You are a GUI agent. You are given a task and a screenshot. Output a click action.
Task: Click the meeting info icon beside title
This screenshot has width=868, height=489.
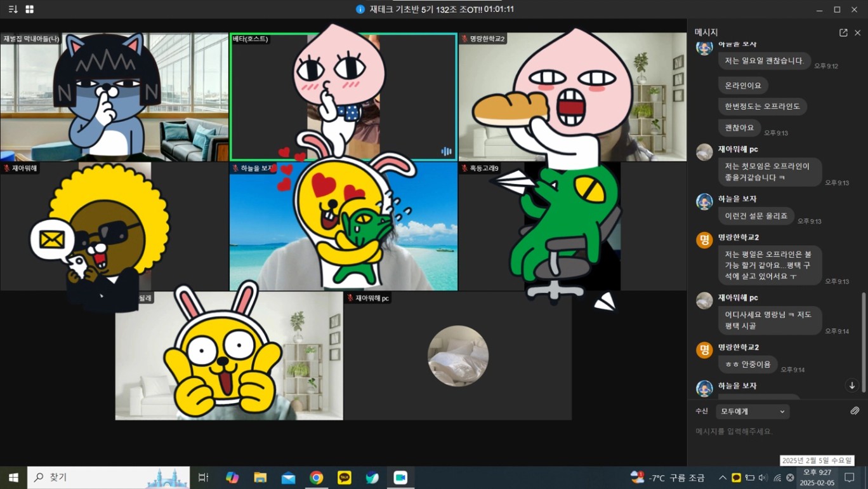(x=360, y=10)
